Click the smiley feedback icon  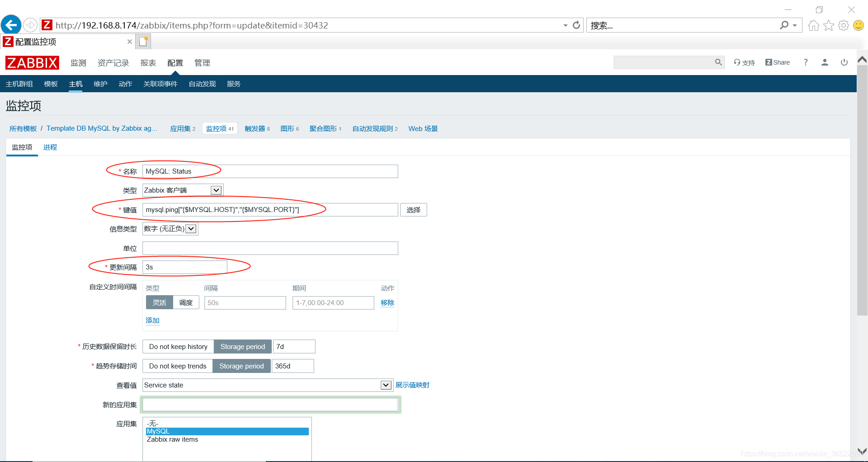point(859,25)
